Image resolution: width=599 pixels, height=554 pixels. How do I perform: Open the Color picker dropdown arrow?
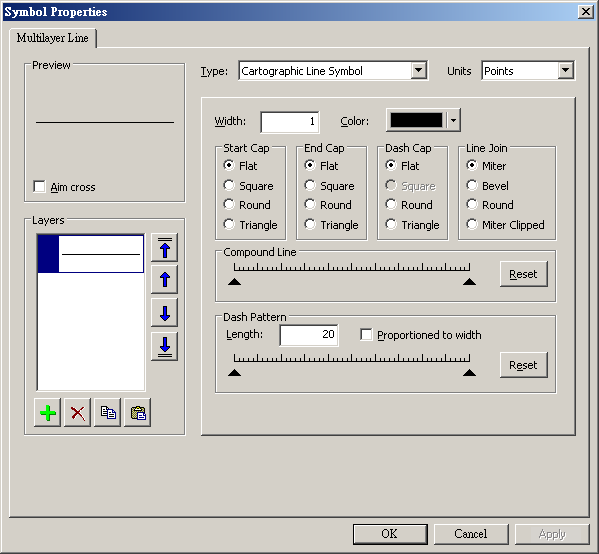tap(453, 120)
